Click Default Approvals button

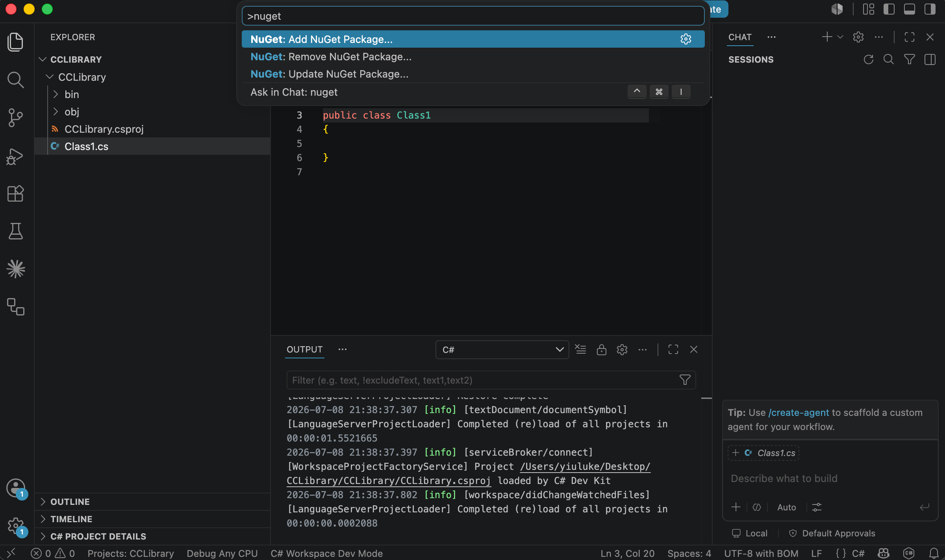click(832, 533)
